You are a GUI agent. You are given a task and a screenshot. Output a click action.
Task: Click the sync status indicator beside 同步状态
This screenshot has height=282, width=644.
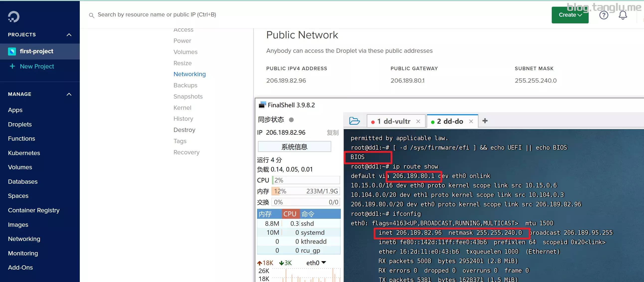pyautogui.click(x=291, y=120)
